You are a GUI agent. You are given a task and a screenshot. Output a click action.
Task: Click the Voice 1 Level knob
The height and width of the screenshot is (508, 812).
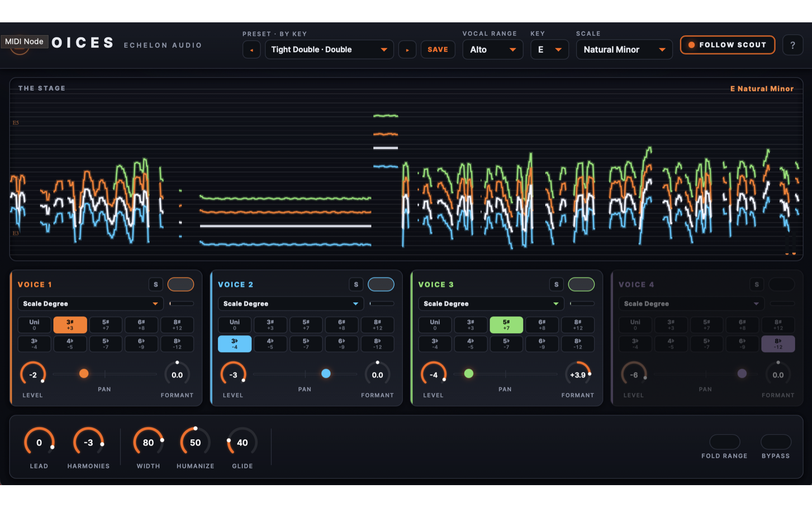33,375
